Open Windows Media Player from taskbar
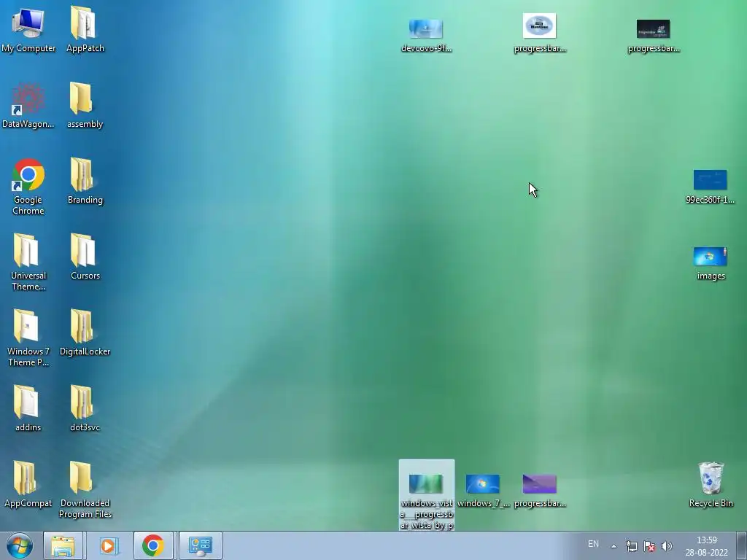This screenshot has height=560, width=747. 109,545
